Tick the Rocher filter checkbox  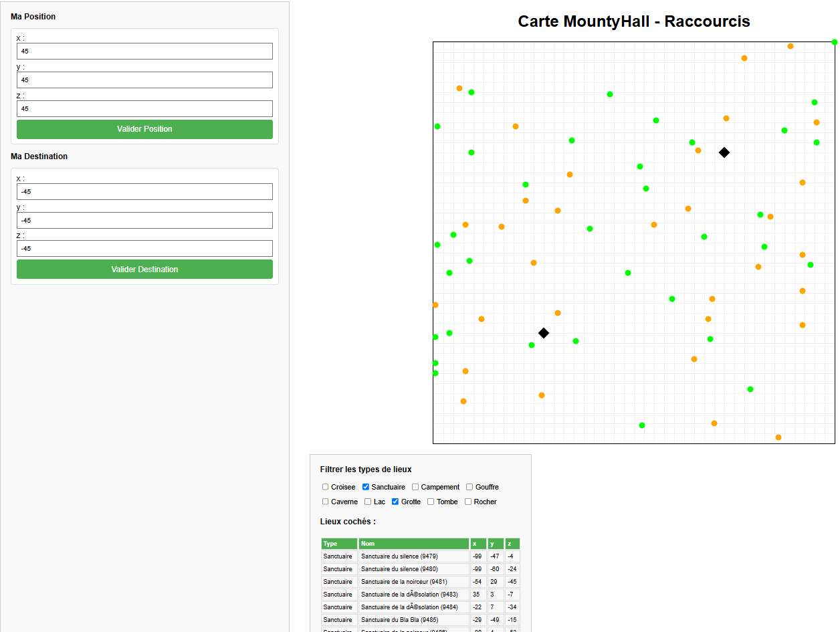[468, 502]
